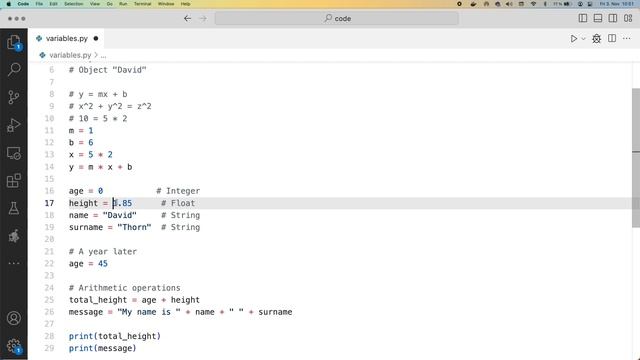Open the Manage gear menu
640x360 pixels.
14,346
